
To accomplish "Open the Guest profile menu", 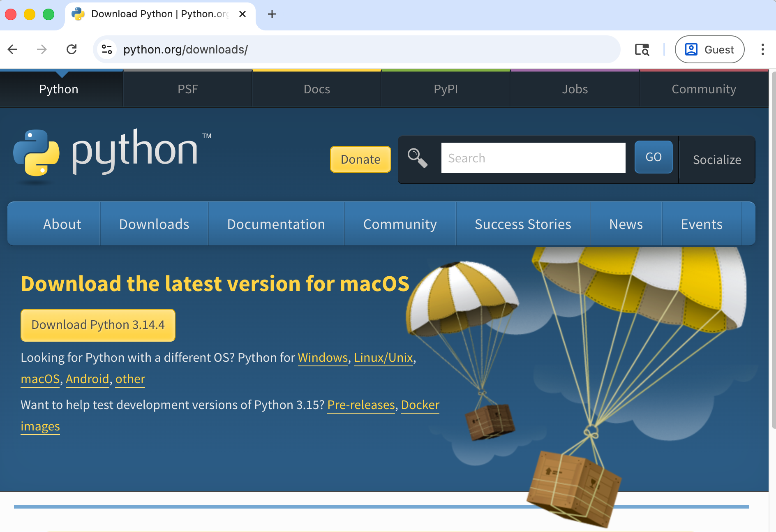I will (709, 49).
